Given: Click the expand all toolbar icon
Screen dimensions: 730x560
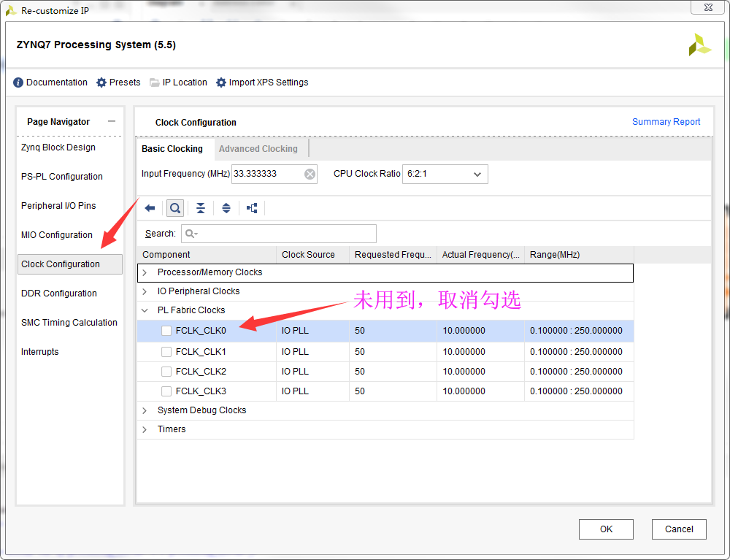Looking at the screenshot, I should 226,208.
